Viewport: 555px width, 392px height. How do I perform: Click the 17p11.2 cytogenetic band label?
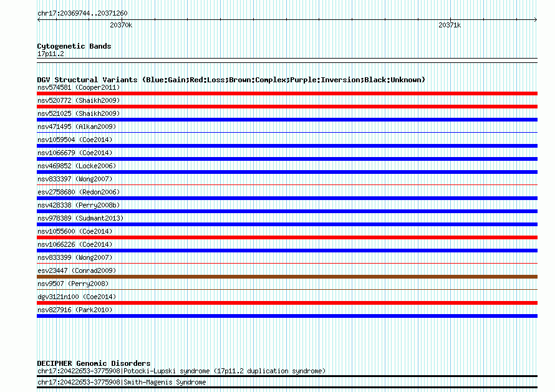point(51,54)
